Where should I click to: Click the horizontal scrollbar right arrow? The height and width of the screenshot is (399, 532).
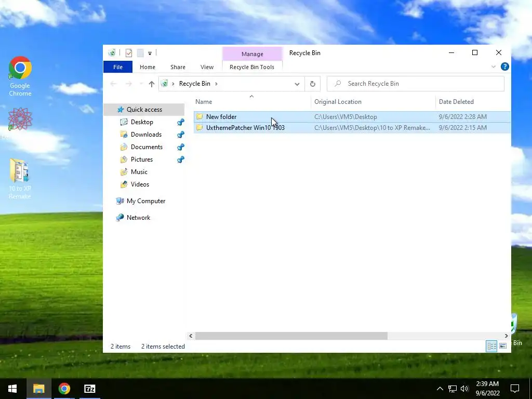pos(506,336)
